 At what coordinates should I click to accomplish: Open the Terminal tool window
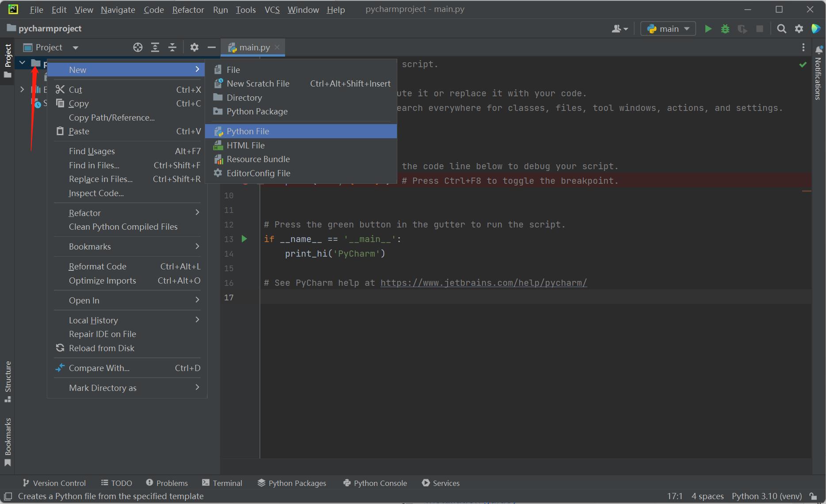point(222,483)
